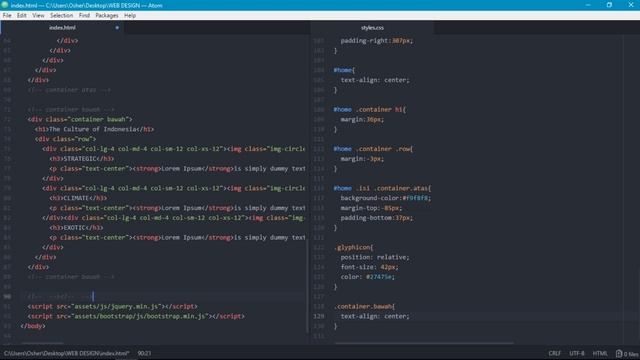This screenshot has width=640, height=360.
Task: Click the closing body tag line
Action: point(33,326)
